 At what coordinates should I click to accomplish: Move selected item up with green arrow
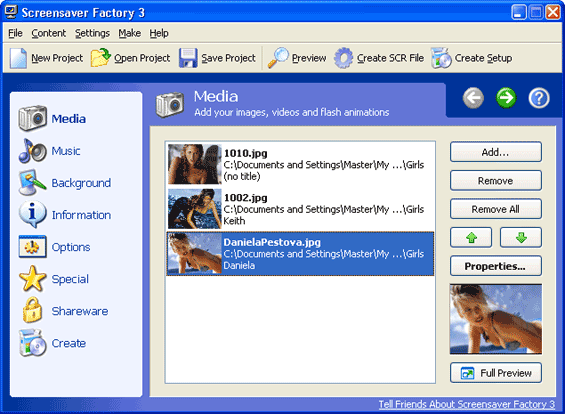coord(471,237)
